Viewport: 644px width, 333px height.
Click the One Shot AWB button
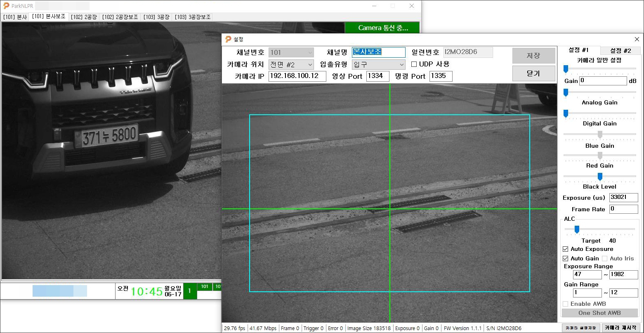[x=599, y=313]
